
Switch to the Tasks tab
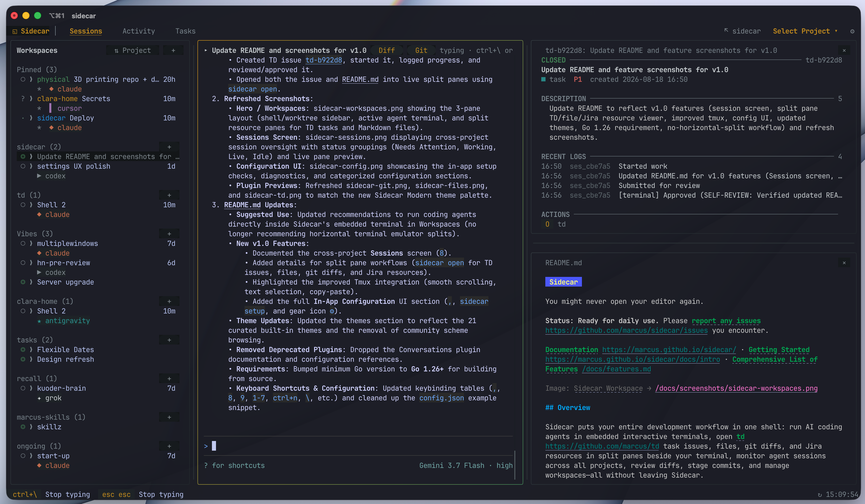click(x=185, y=31)
